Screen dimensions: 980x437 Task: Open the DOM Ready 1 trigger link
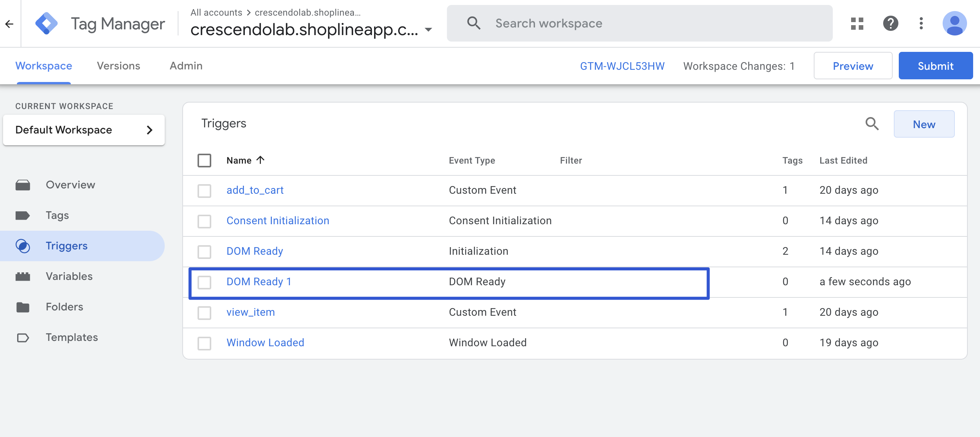259,282
